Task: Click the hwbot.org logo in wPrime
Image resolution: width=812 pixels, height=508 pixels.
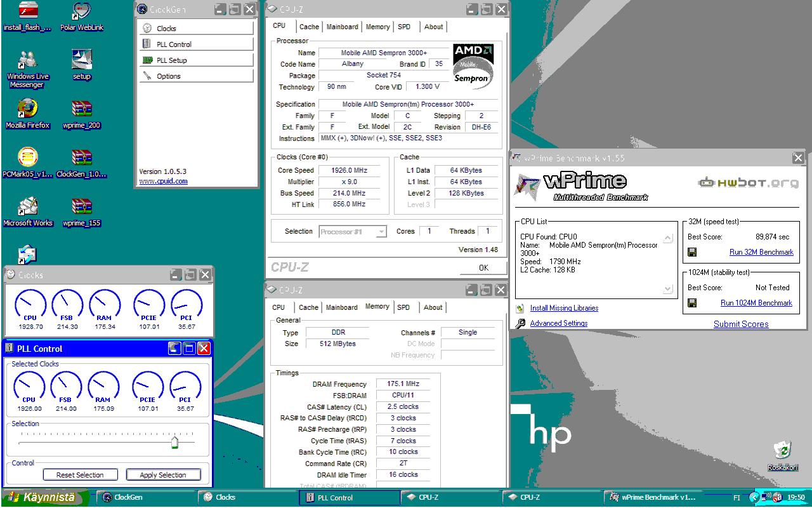Action: click(x=748, y=183)
